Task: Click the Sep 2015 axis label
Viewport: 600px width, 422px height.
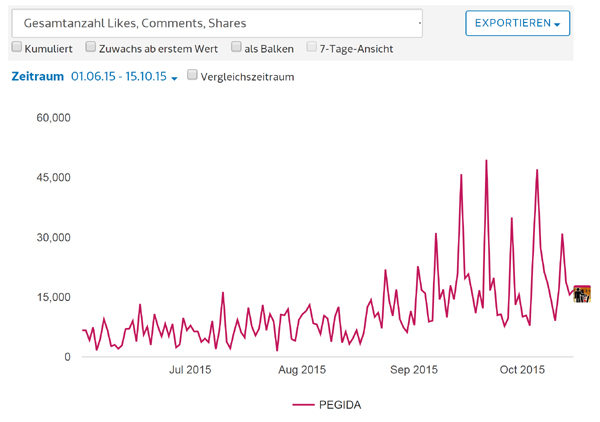Action: 412,370
